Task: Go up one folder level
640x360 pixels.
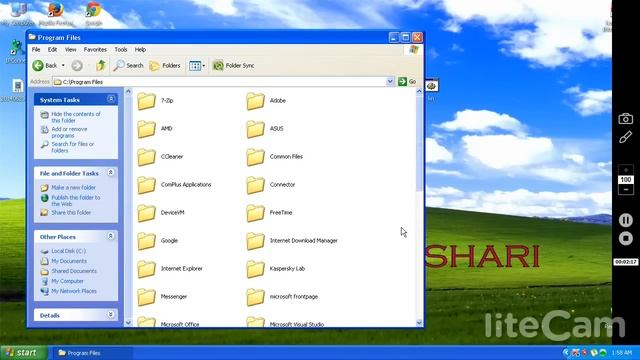Action: click(x=101, y=65)
